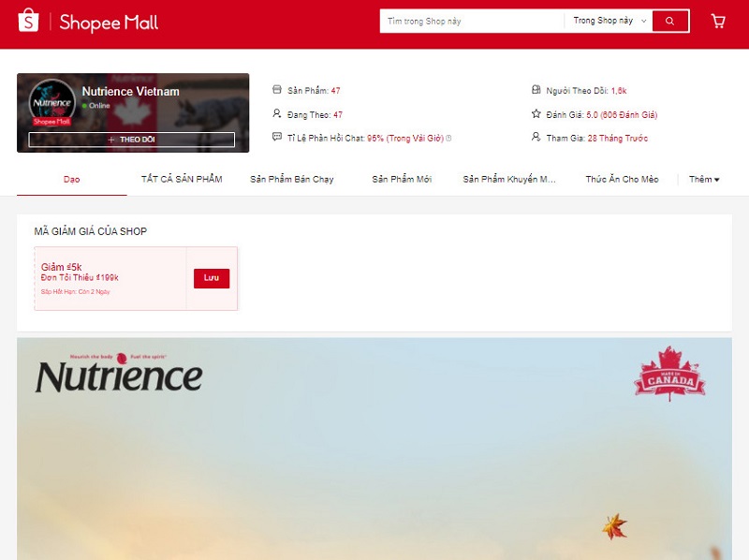Viewport: 749px width, 560px height.
Task: Switch to the 'TẤT CẢ SẢN PHẨM' tab
Action: click(182, 179)
